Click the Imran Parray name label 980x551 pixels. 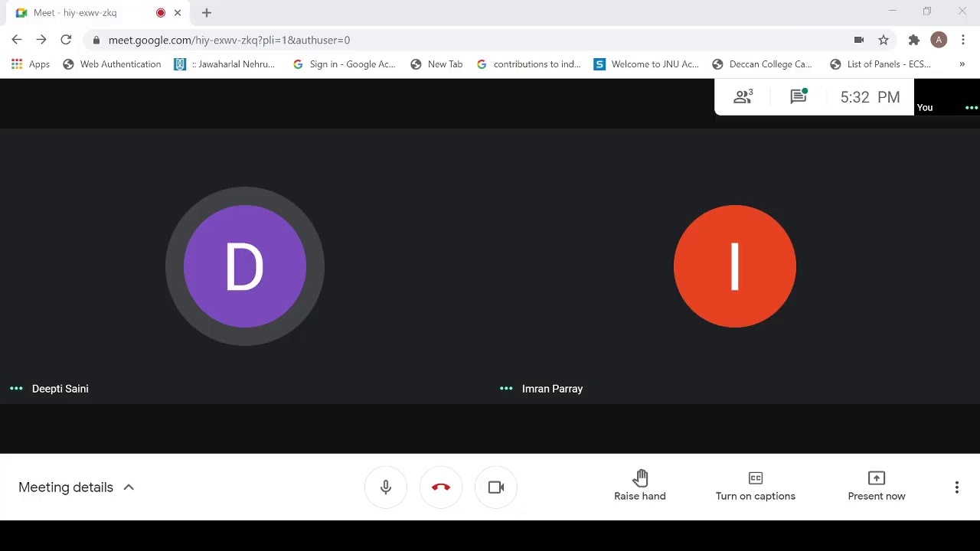click(552, 389)
